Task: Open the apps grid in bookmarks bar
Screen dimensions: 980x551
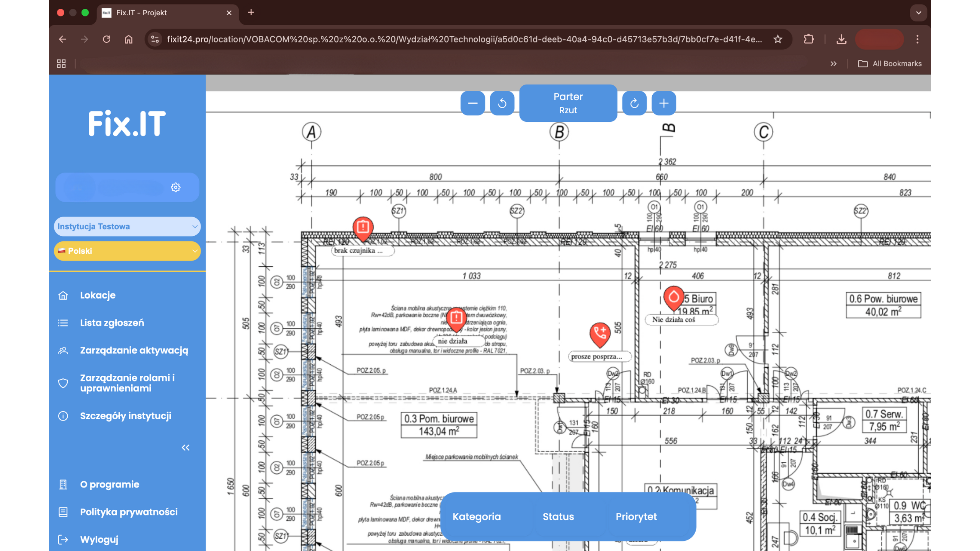Action: (x=61, y=64)
